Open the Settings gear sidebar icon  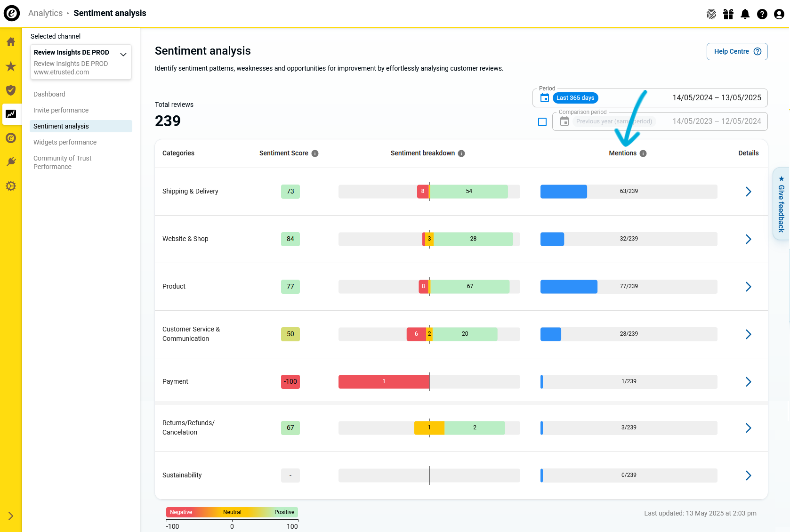pyautogui.click(x=11, y=186)
